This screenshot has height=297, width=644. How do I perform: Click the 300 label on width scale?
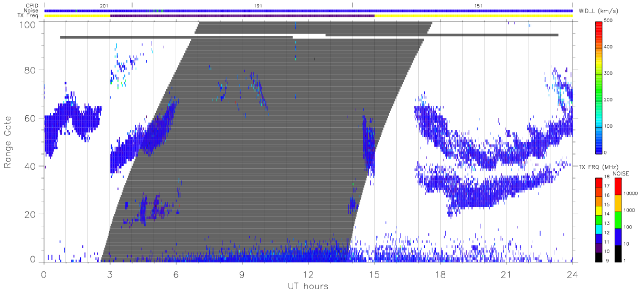608,73
